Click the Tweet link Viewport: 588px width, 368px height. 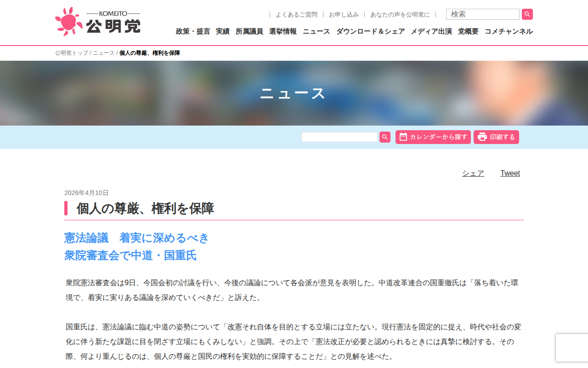click(x=510, y=173)
